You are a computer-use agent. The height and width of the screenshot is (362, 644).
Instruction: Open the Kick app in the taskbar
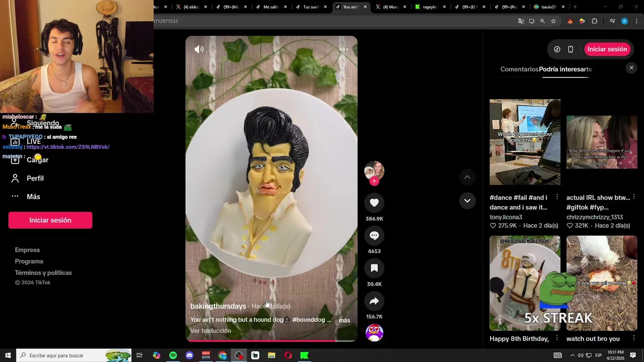(x=304, y=355)
